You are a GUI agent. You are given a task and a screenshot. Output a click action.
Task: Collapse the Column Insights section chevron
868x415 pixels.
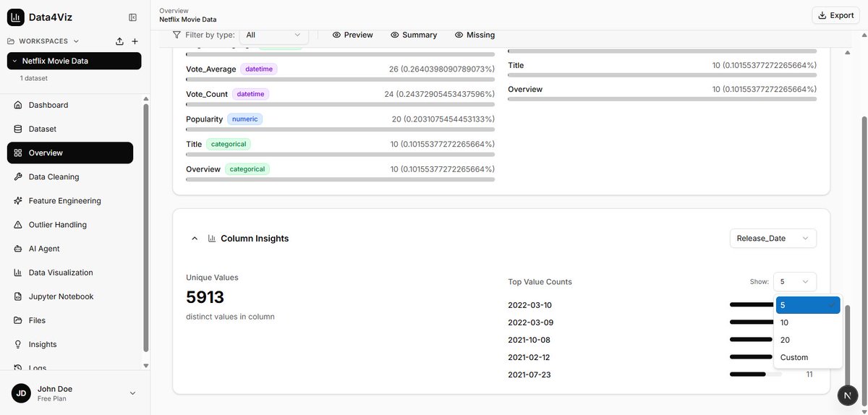click(195, 239)
